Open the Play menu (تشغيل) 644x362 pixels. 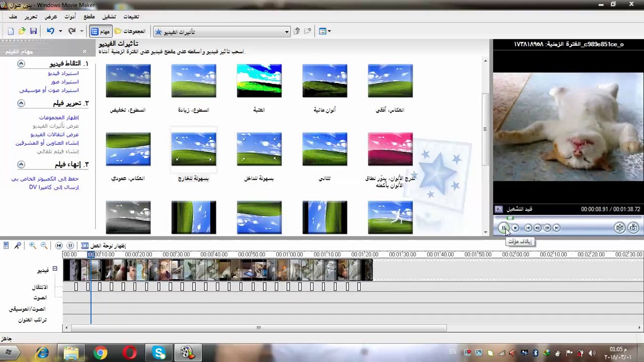(x=109, y=17)
